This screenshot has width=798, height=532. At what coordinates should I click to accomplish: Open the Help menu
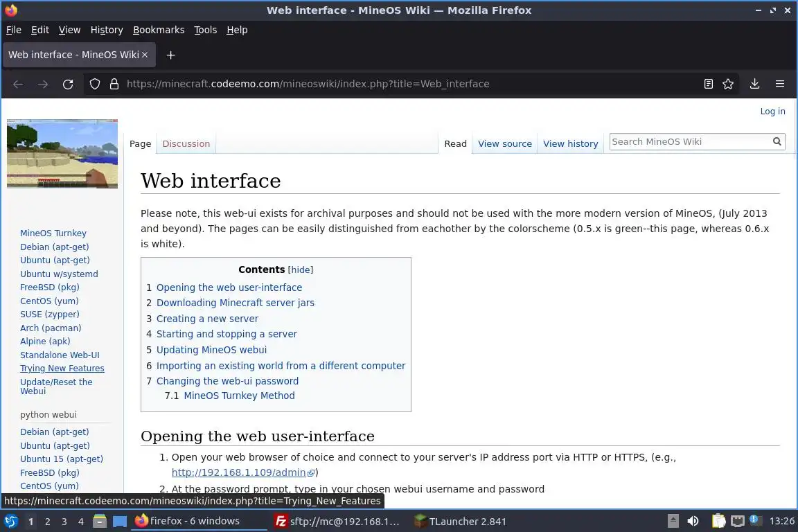coord(237,30)
